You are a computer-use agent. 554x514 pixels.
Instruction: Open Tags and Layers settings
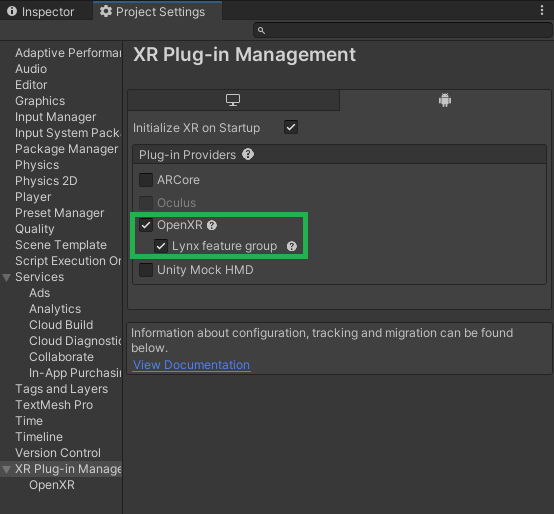tap(61, 389)
